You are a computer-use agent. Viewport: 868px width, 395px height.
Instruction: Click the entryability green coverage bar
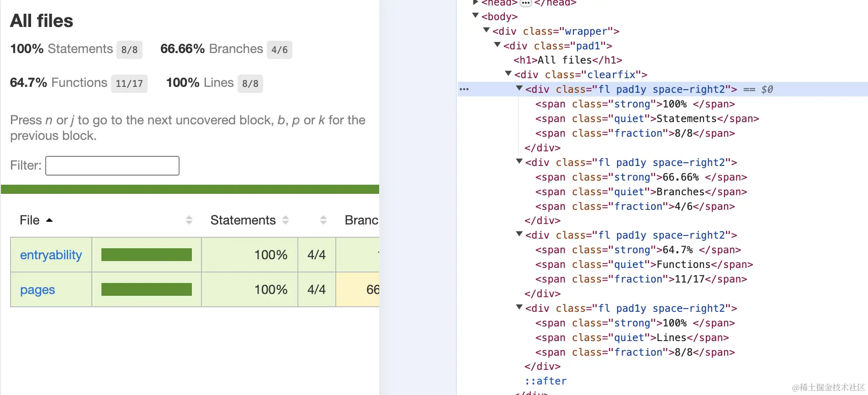[146, 255]
